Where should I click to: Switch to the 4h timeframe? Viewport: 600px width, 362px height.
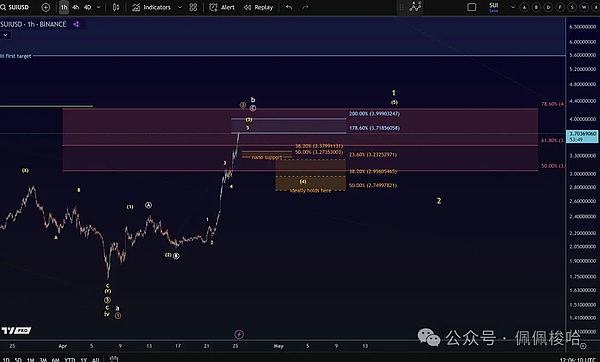(x=76, y=7)
